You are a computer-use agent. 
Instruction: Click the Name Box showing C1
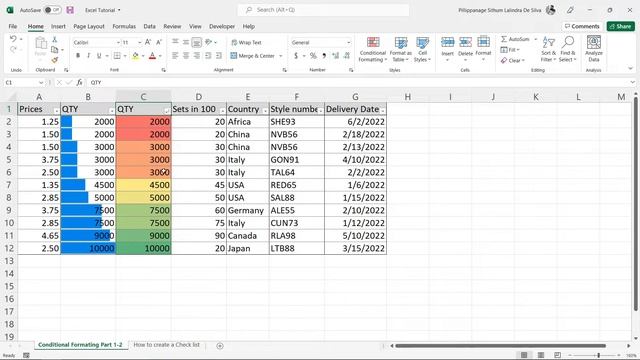(x=24, y=82)
